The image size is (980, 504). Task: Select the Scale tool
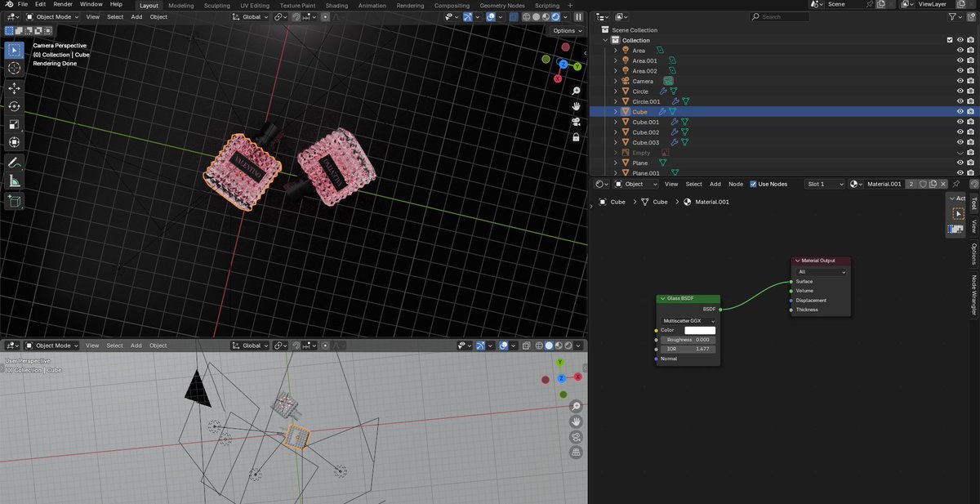[x=14, y=124]
